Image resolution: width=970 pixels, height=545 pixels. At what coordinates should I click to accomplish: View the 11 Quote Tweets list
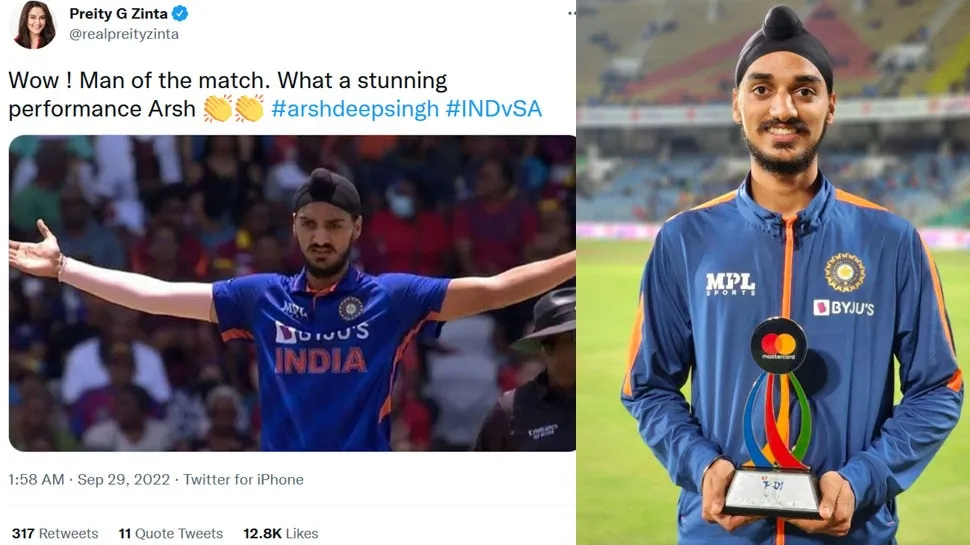pos(171,533)
